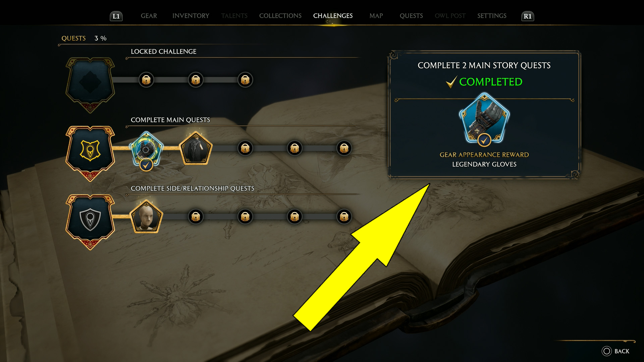Select the completed gloves reward in Main Quests
644x362 pixels.
click(x=146, y=150)
